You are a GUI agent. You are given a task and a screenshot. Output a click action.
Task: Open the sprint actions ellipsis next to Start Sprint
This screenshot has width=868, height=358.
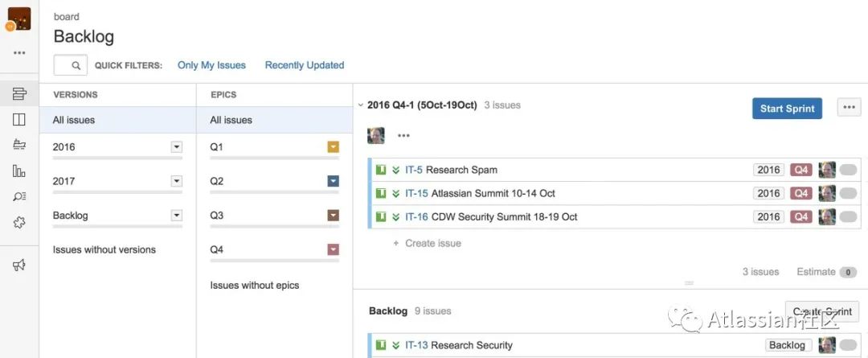click(849, 108)
